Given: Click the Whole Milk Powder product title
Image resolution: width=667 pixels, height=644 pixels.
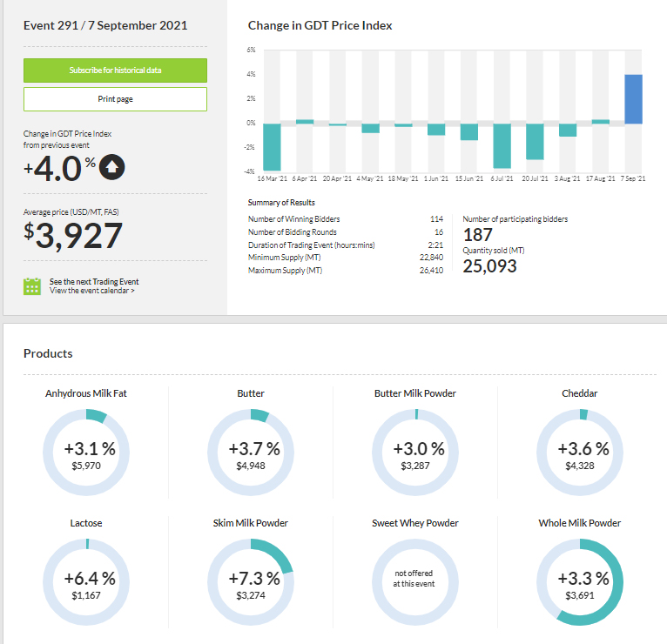Looking at the screenshot, I should [x=579, y=523].
